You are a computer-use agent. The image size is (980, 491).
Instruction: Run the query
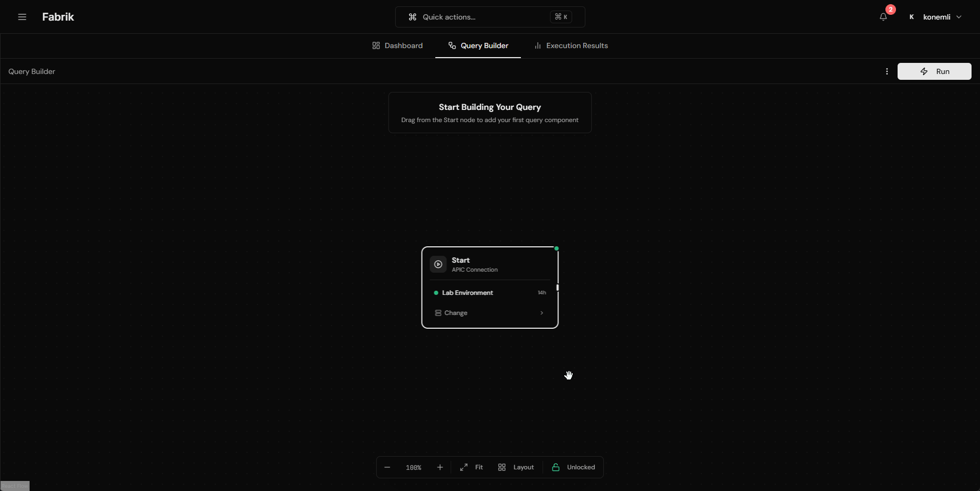click(x=934, y=71)
